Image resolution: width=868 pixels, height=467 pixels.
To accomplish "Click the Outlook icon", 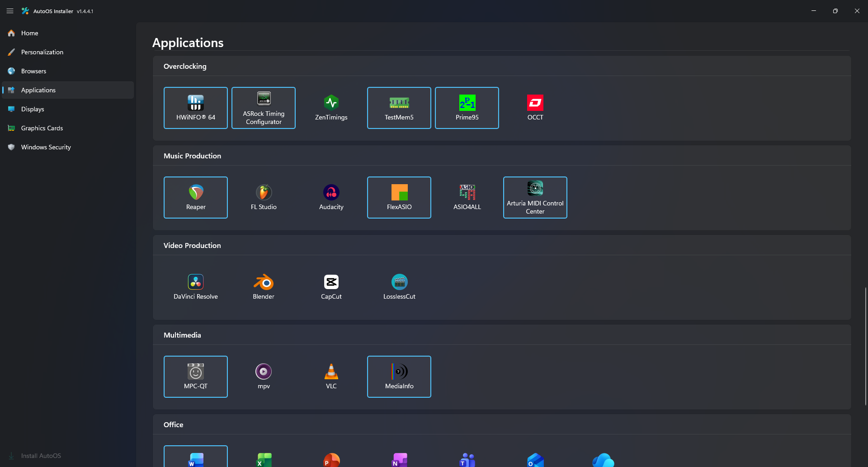I will (x=535, y=460).
